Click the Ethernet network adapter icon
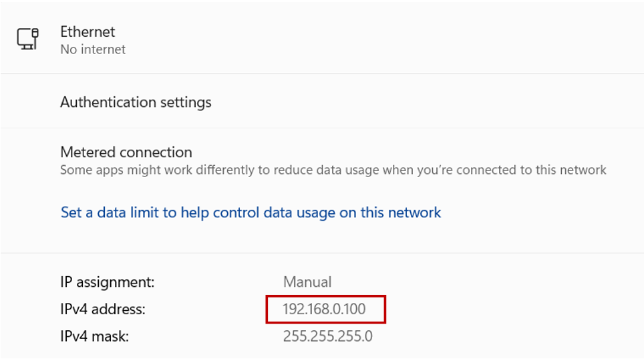Screen dimensions: 644x361 pyautogui.click(x=27, y=39)
